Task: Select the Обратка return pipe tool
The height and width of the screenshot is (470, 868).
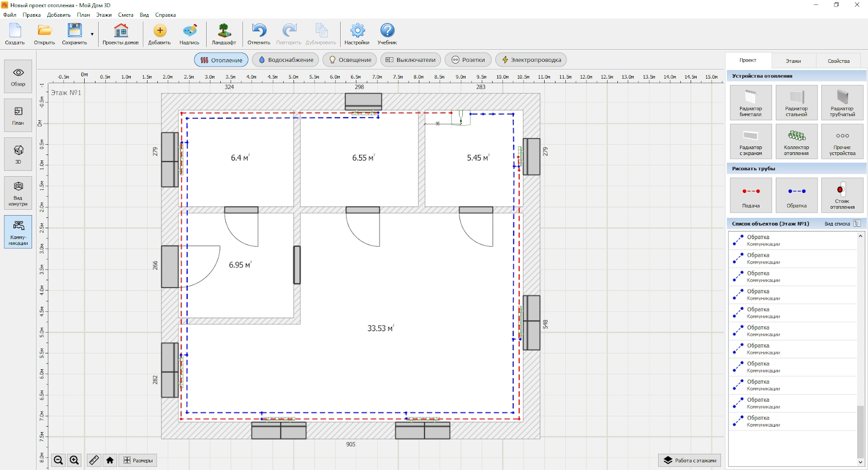Action: [796, 195]
